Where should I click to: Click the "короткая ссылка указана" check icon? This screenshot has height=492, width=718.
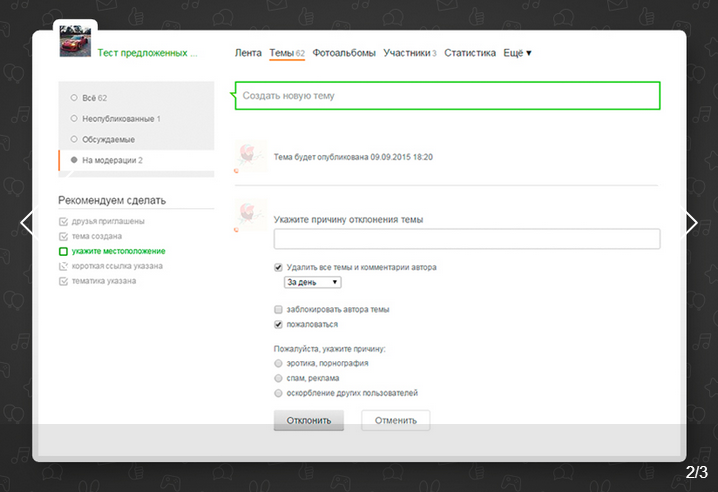(x=63, y=266)
